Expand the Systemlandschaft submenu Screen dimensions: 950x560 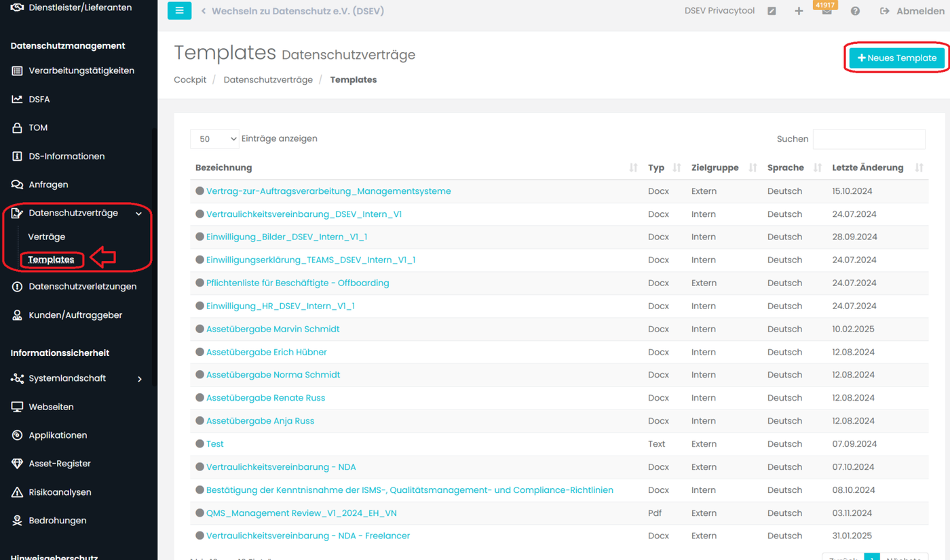coord(139,379)
